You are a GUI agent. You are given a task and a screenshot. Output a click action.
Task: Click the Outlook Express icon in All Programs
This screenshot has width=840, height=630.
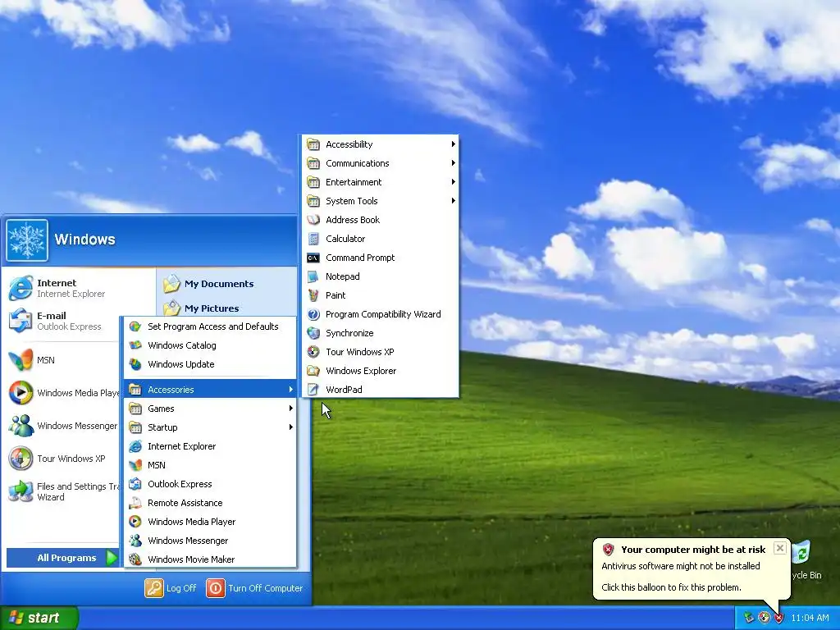click(x=135, y=484)
